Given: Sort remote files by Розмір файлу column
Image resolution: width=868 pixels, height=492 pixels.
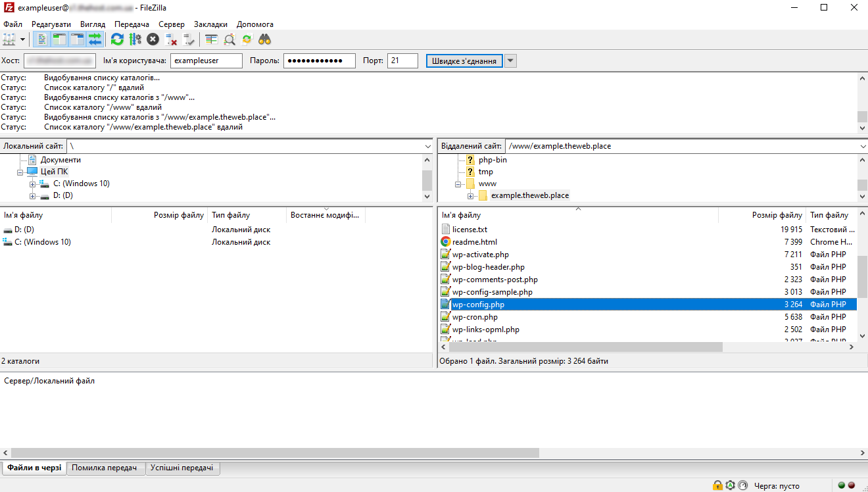Looking at the screenshot, I should point(762,215).
